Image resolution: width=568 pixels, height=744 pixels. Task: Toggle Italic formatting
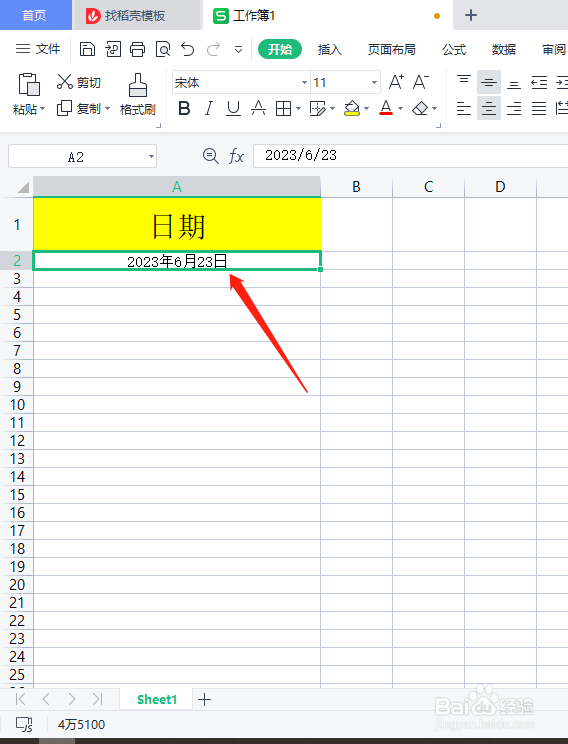coord(208,109)
